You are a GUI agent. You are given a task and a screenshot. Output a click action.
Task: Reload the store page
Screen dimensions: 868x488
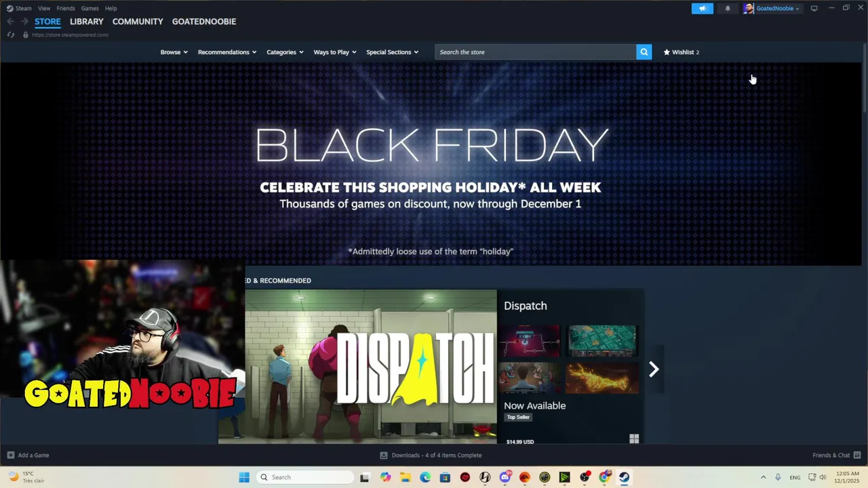click(x=11, y=35)
